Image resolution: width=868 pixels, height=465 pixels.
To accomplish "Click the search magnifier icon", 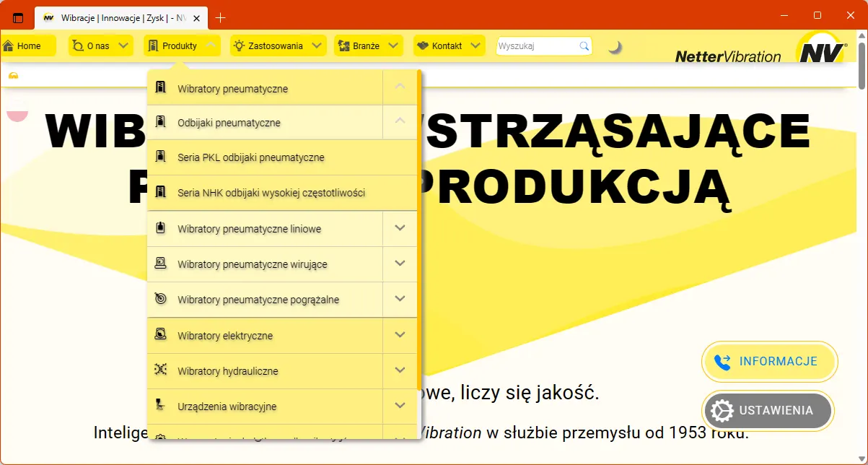I will 584,46.
